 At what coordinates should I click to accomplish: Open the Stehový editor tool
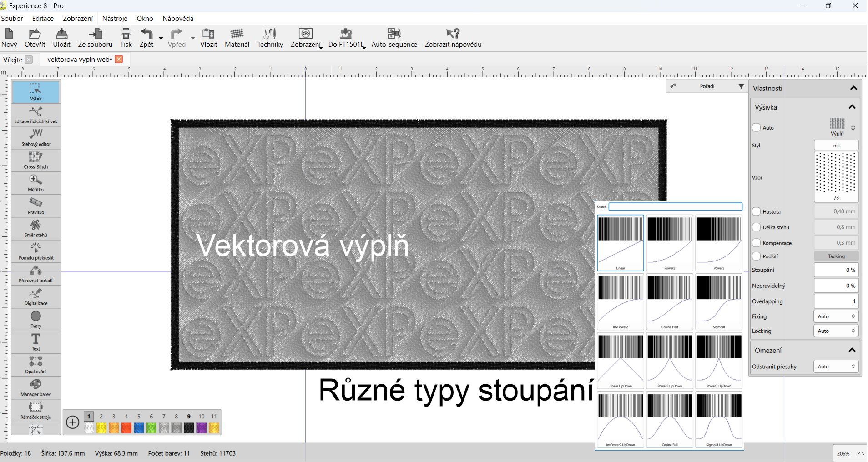click(x=36, y=138)
